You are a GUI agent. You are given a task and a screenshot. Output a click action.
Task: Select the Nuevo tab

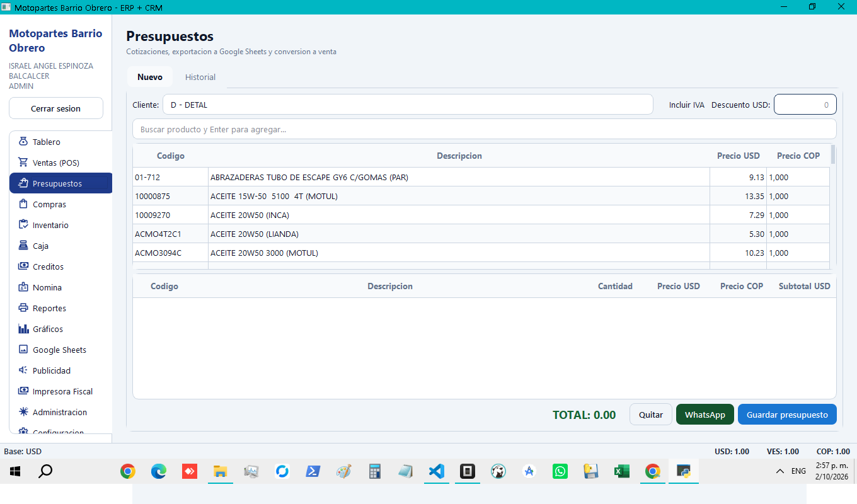150,77
